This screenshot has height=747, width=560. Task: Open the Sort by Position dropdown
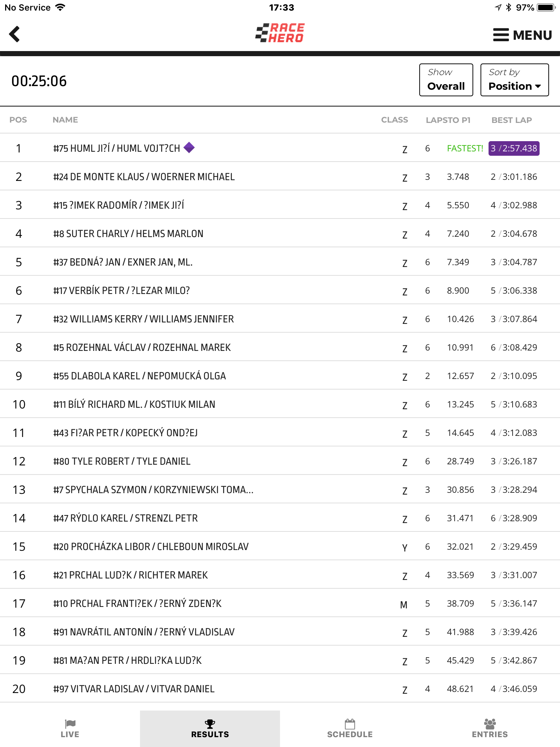(514, 80)
